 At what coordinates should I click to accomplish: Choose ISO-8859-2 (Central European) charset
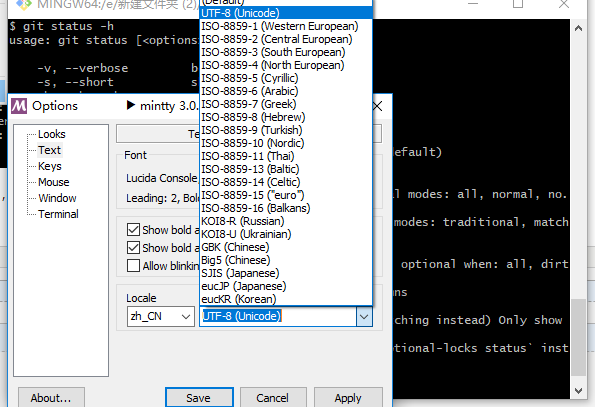(286, 39)
